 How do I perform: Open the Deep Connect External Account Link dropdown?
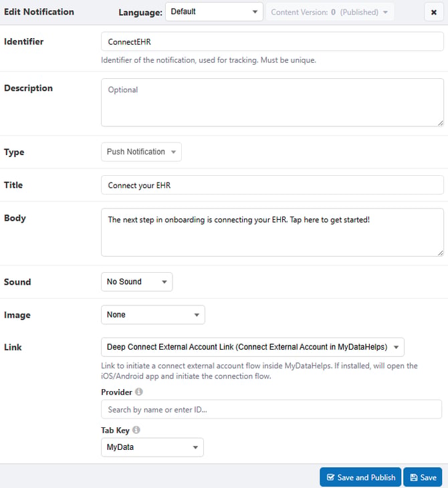(x=253, y=347)
